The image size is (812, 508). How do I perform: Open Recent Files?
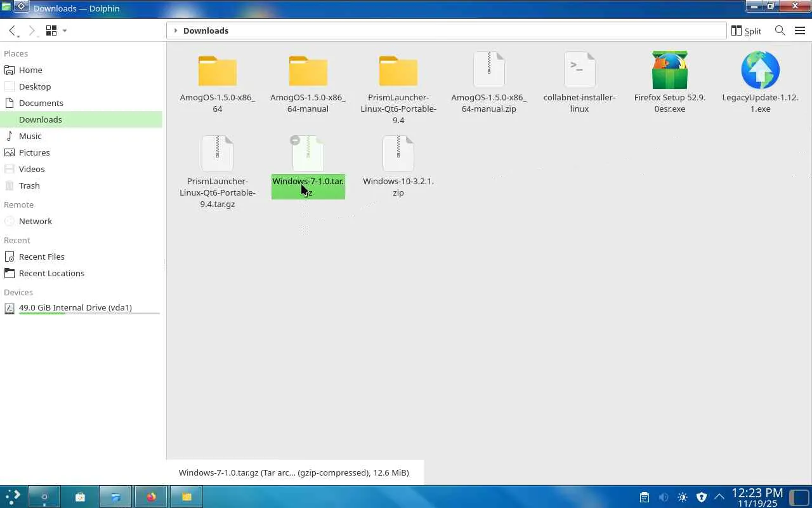pos(81,257)
